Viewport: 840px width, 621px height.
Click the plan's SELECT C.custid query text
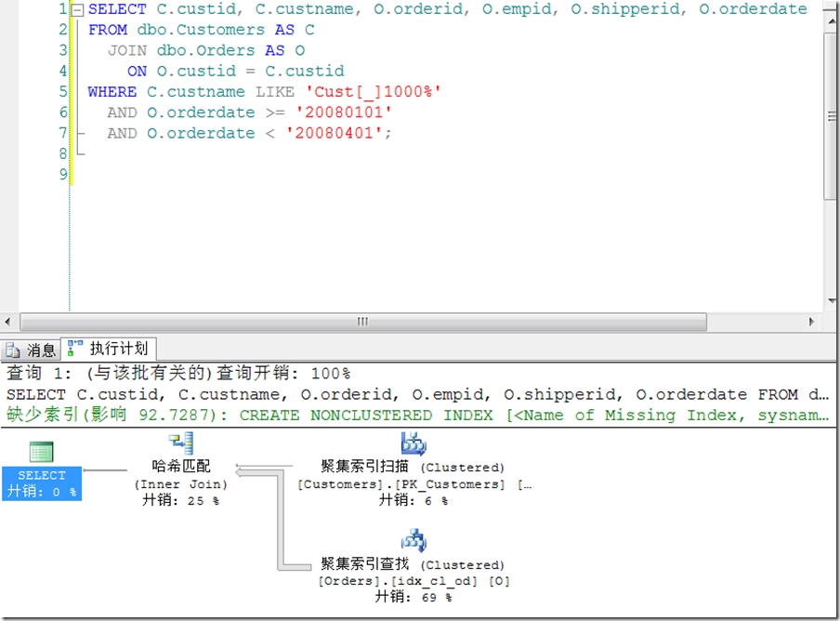pyautogui.click(x=417, y=395)
